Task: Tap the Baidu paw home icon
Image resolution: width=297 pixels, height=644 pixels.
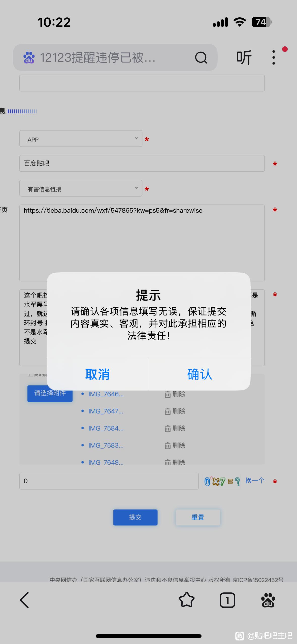Action: [x=268, y=600]
